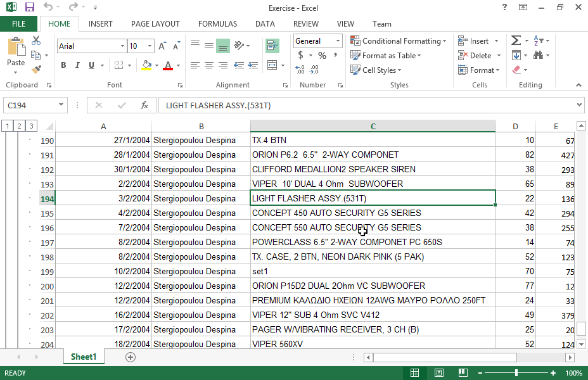This screenshot has height=380, width=588.
Task: Select the Format Painter brush
Action: click(x=36, y=70)
